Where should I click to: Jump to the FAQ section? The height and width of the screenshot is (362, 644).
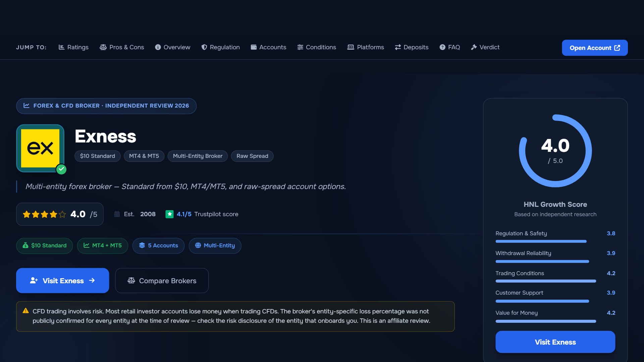[449, 47]
